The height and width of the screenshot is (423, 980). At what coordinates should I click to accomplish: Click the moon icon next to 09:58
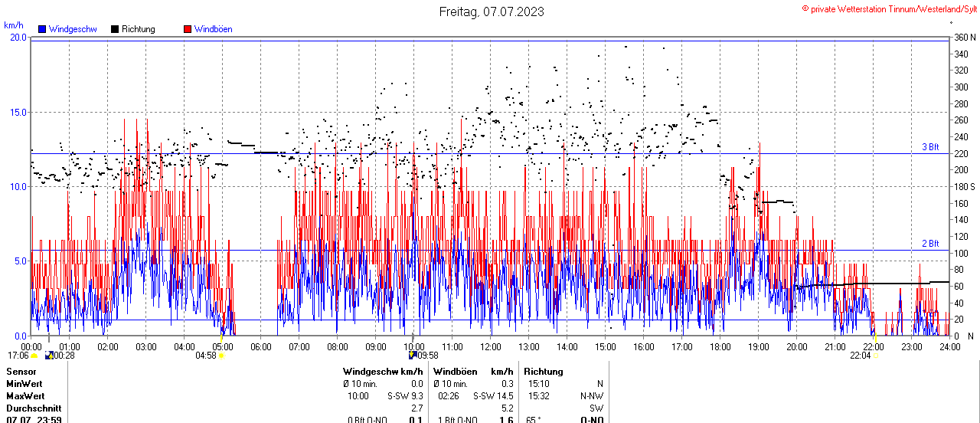413,356
